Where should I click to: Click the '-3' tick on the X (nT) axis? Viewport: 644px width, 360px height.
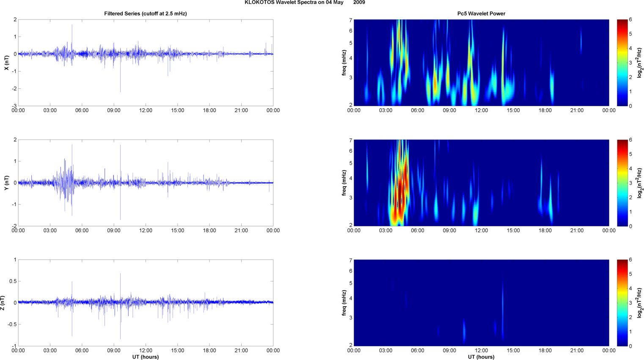tap(14, 106)
